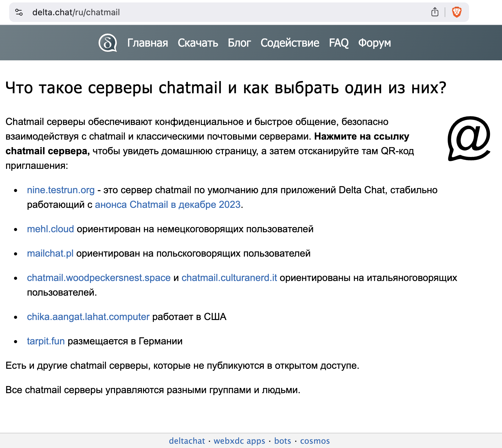Click the large chatmail @ logo image

[x=469, y=138]
